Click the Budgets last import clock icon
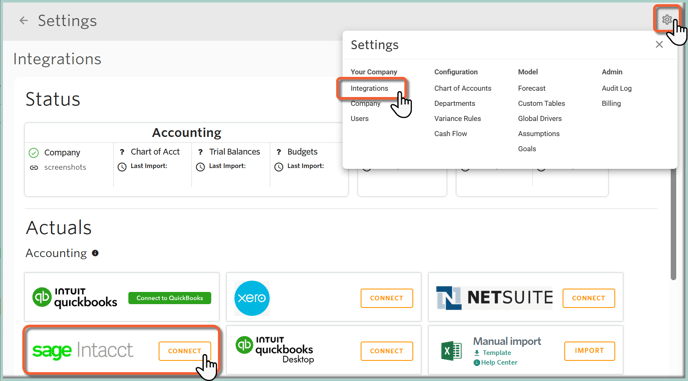 [279, 167]
